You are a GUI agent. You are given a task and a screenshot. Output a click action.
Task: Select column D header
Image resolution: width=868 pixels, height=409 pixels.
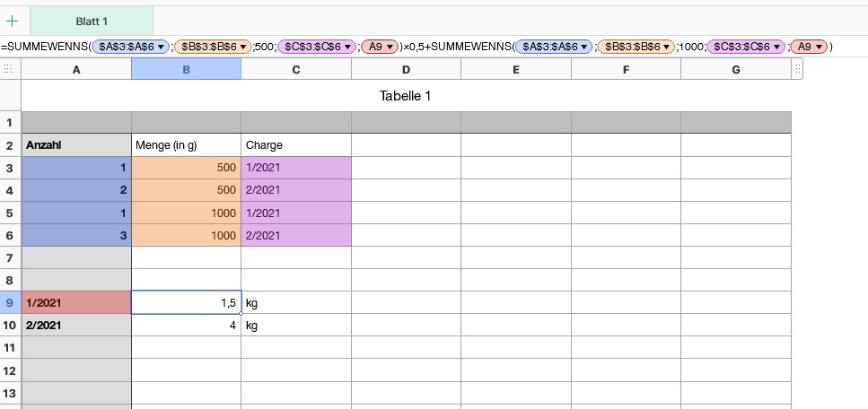[x=406, y=69]
